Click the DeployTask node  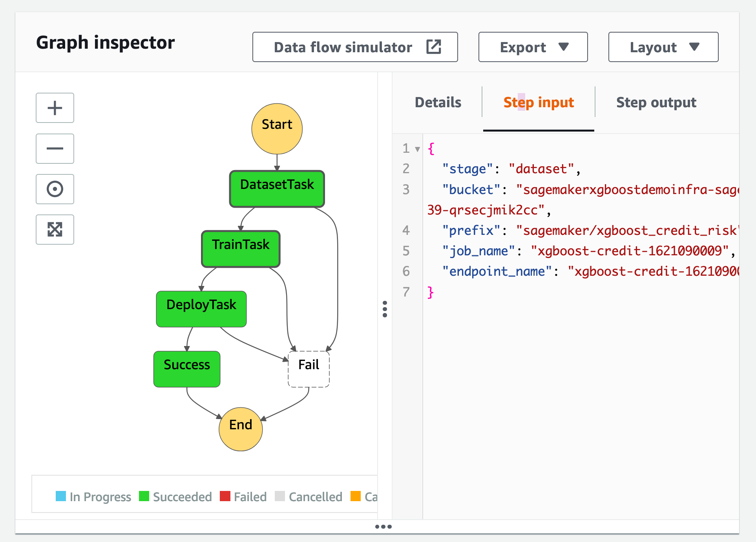pyautogui.click(x=201, y=309)
